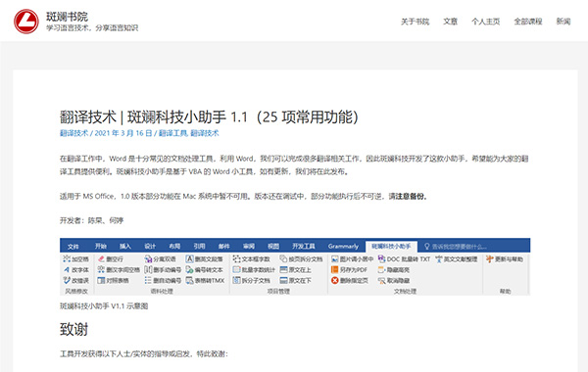Click the 开发者 credits line
The width and height of the screenshot is (588, 372).
coord(92,220)
